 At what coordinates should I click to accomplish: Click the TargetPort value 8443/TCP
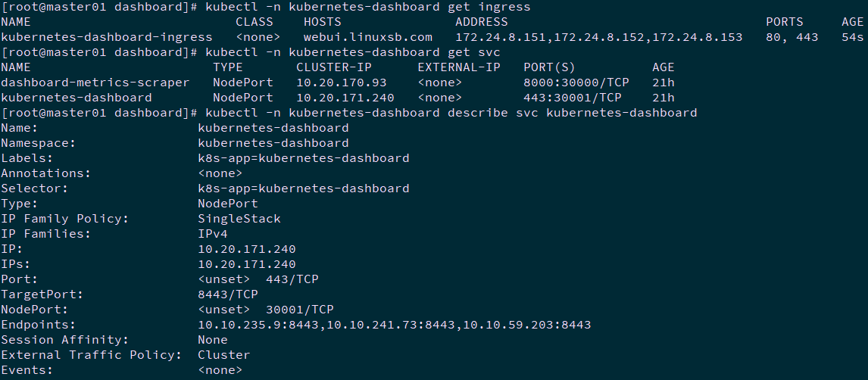click(227, 294)
